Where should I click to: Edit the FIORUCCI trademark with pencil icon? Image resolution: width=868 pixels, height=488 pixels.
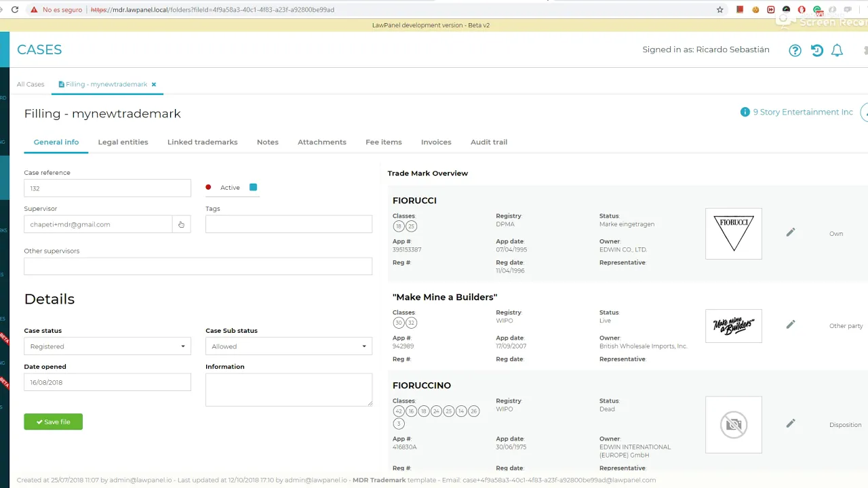point(790,232)
